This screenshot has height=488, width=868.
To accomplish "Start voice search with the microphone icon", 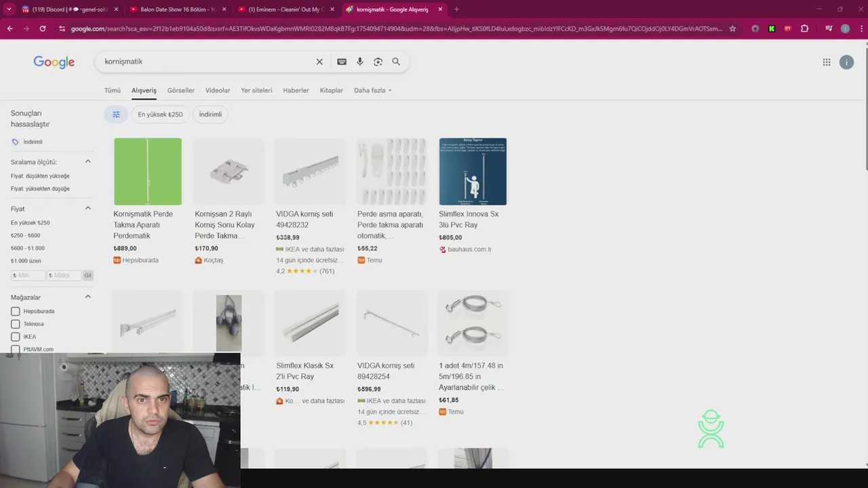I will coord(360,62).
